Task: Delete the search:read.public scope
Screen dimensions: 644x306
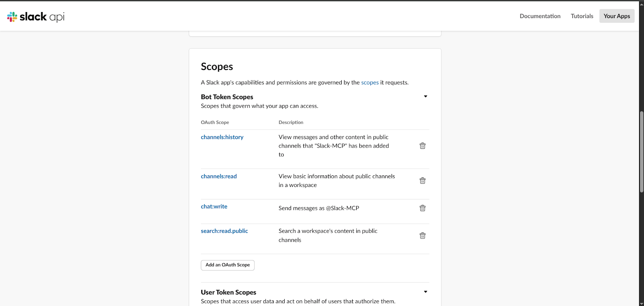Action: pyautogui.click(x=422, y=236)
